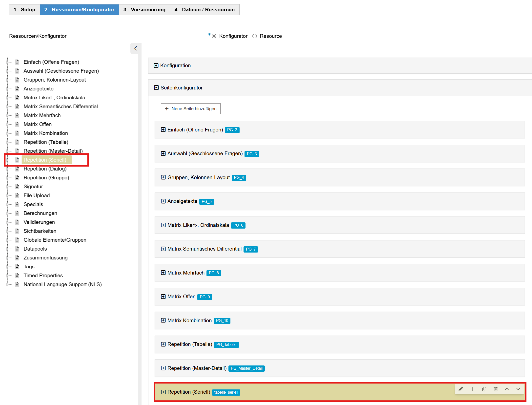
Task: Select Datapools in the tree
Action: [35, 249]
